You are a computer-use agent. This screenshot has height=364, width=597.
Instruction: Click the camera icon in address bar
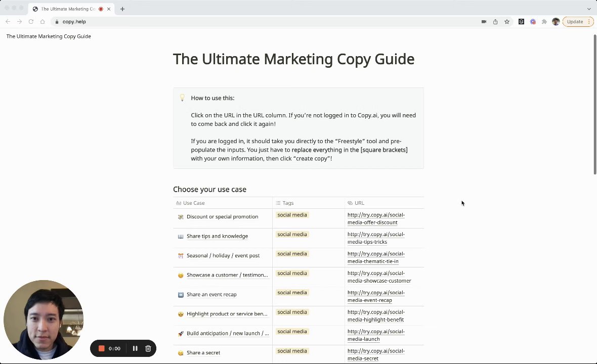[x=484, y=22]
